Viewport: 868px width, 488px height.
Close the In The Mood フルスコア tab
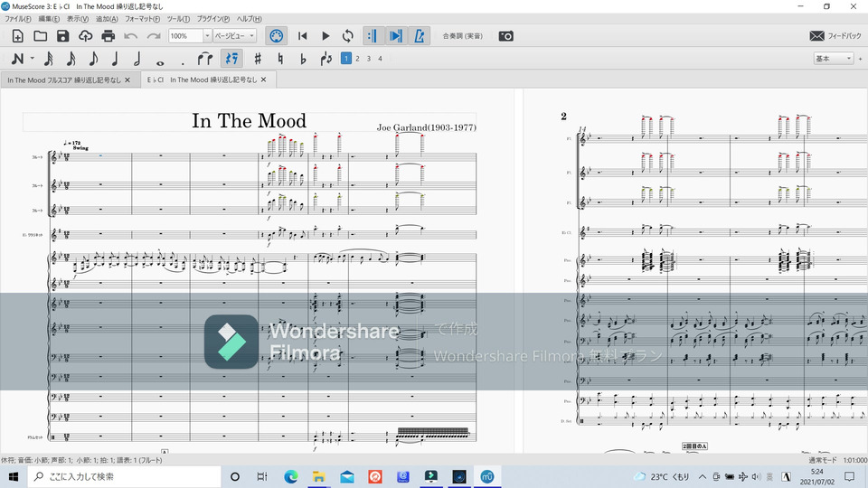coord(127,80)
